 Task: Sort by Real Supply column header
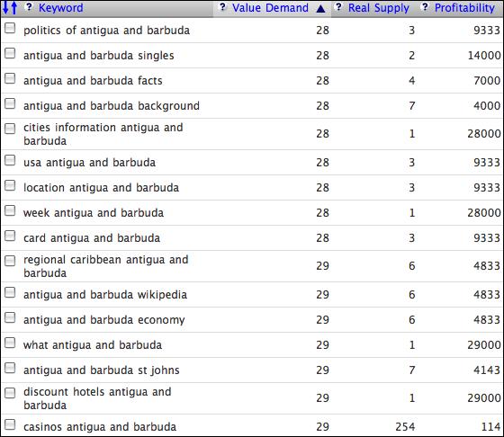click(x=379, y=8)
